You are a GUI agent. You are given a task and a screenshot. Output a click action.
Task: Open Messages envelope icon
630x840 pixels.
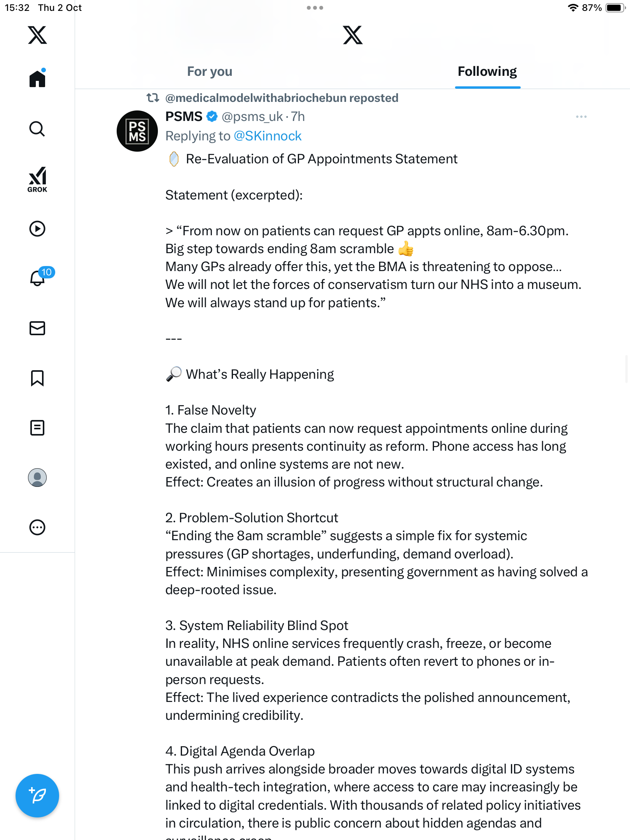37,328
